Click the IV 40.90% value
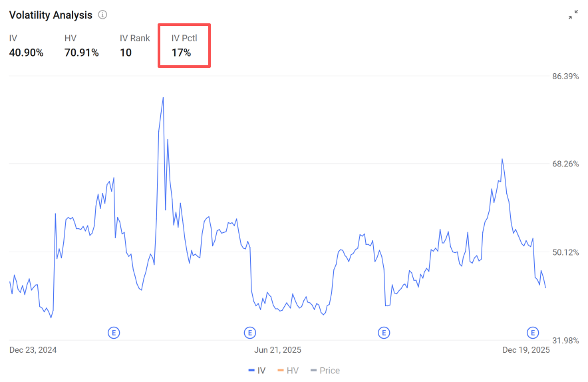 pos(26,53)
